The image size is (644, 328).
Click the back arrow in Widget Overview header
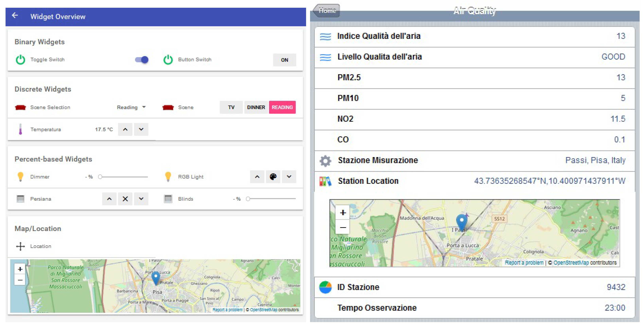(15, 15)
